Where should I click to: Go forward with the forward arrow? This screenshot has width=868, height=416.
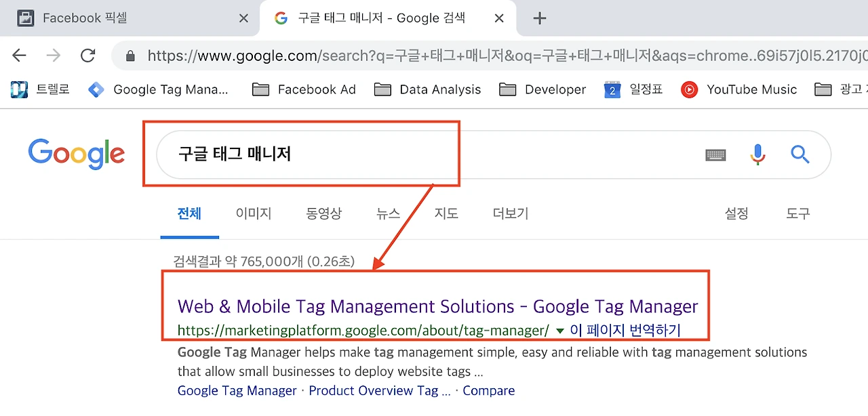coord(54,56)
